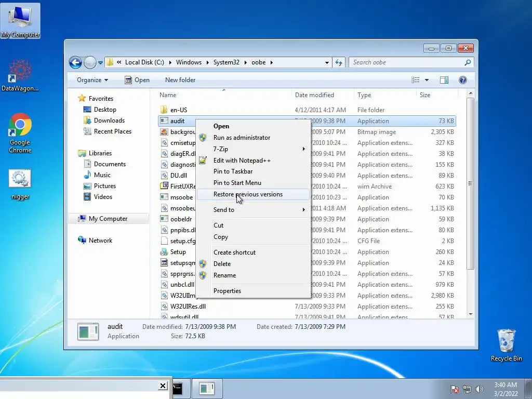Screen dimensions: 532x399
Task: Select Network in the navigation pane
Action: click(100, 241)
